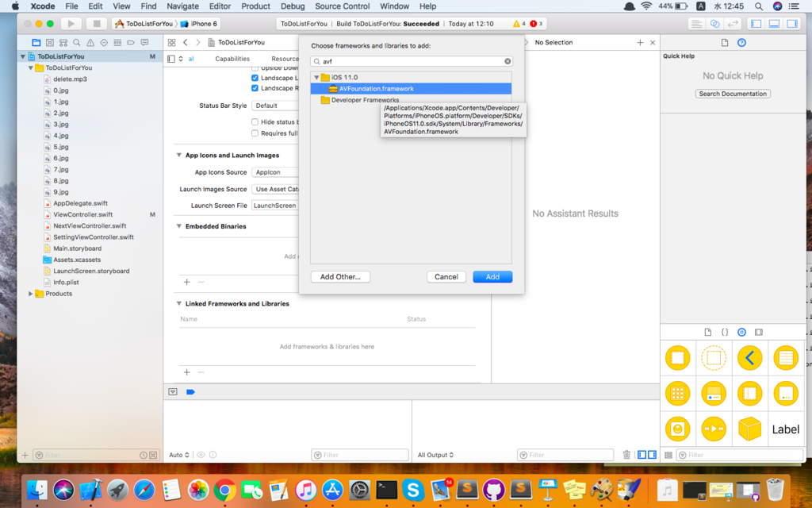Show the File inspector
This screenshot has width=812, height=508.
click(x=725, y=43)
